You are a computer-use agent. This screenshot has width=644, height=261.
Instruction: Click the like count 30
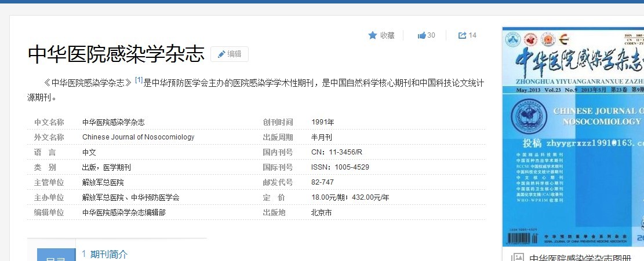click(431, 35)
